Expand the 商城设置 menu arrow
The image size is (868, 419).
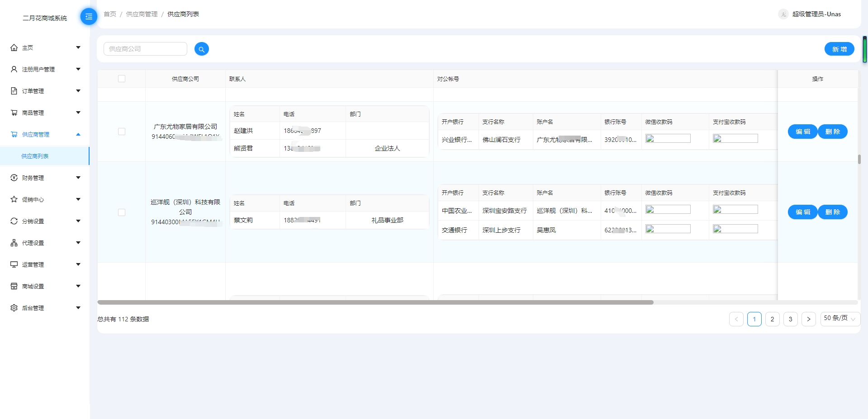[78, 286]
